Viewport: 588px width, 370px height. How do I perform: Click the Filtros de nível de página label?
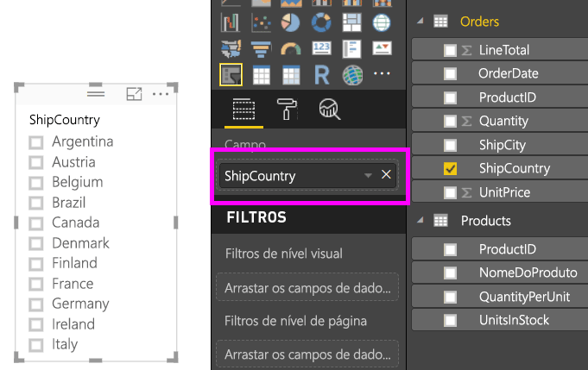coord(295,322)
